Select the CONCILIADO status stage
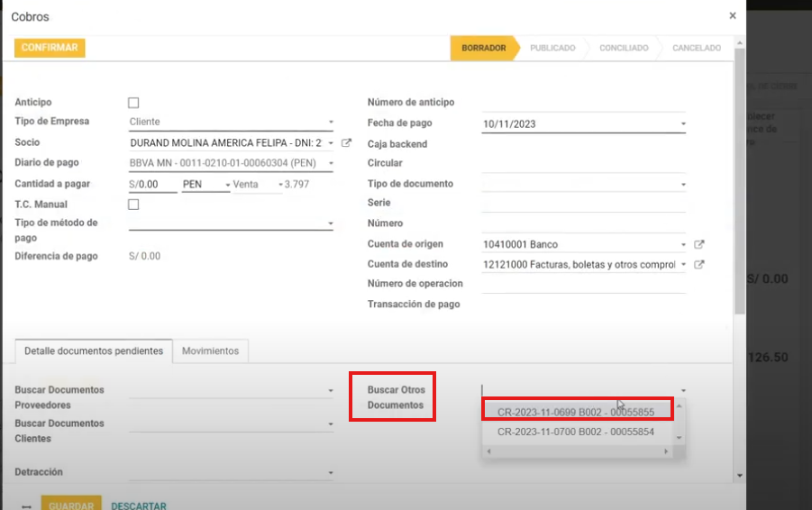812x510 pixels. click(x=624, y=48)
